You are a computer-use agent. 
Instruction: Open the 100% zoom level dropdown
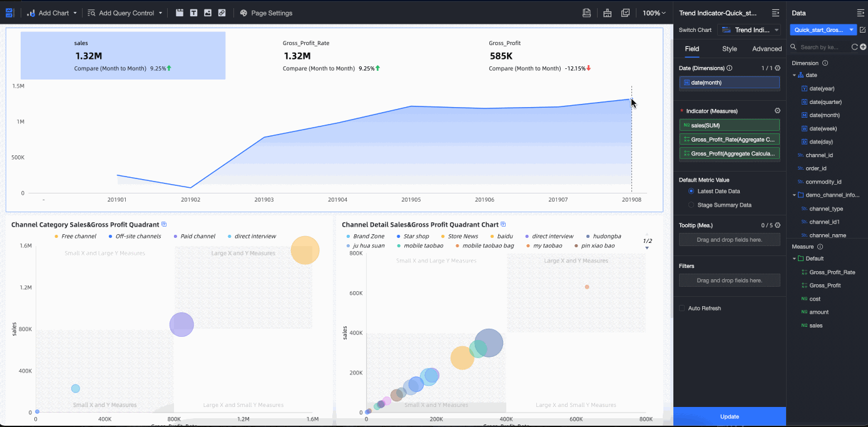(x=654, y=13)
